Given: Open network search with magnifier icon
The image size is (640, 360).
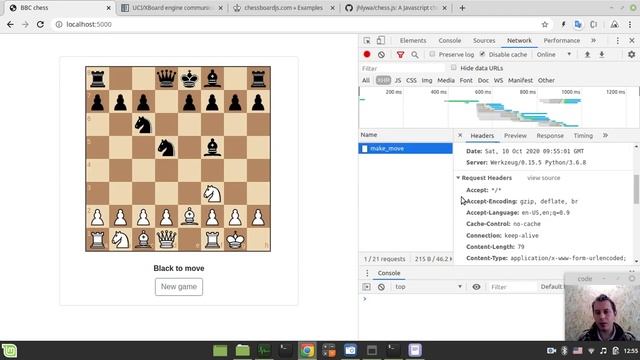Looking at the screenshot, I should coord(415,54).
